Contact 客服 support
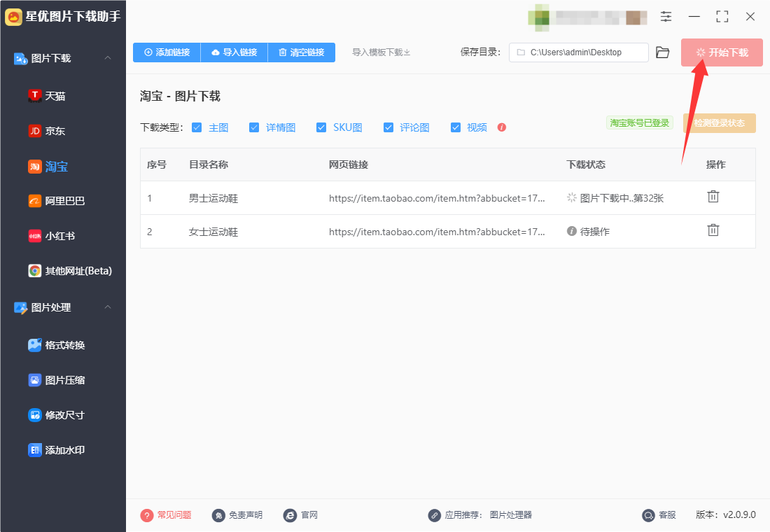This screenshot has height=532, width=770. click(x=659, y=514)
